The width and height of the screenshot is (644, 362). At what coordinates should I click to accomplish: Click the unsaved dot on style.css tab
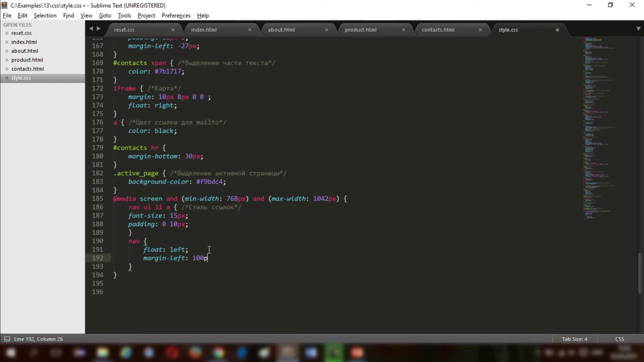tap(557, 30)
